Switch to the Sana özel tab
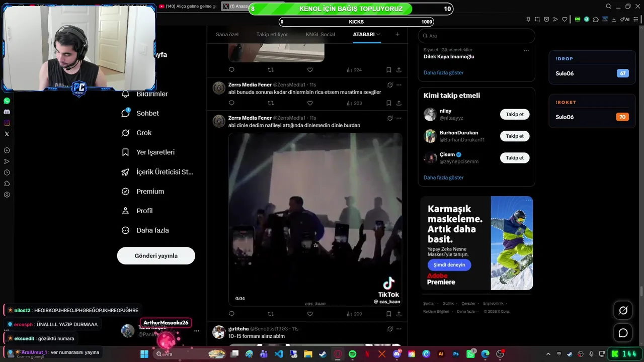Image resolution: width=644 pixels, height=362 pixels. [x=227, y=34]
